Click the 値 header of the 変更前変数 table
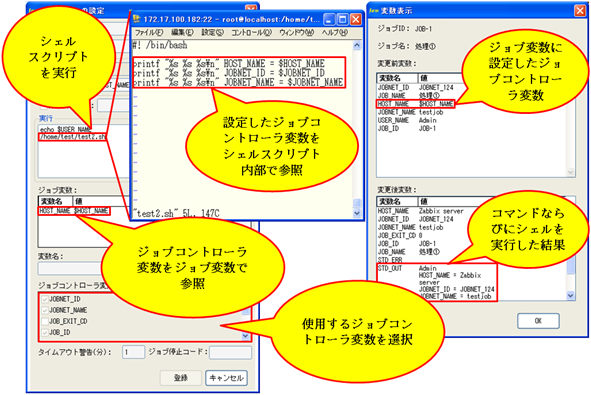Screen dimensions: 591x395 pos(441,78)
